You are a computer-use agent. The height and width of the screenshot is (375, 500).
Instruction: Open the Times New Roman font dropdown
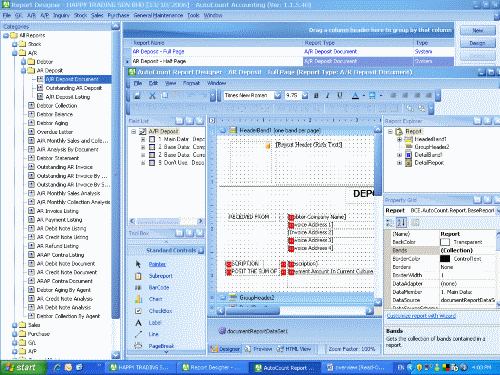277,96
